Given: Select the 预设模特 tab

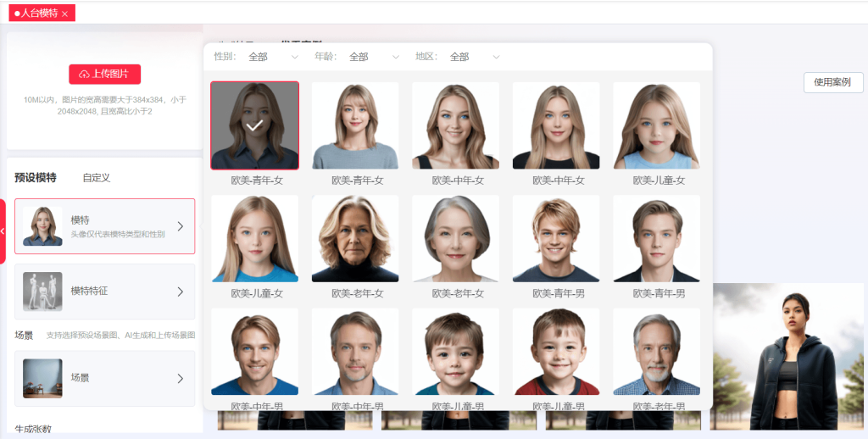Looking at the screenshot, I should [x=36, y=178].
